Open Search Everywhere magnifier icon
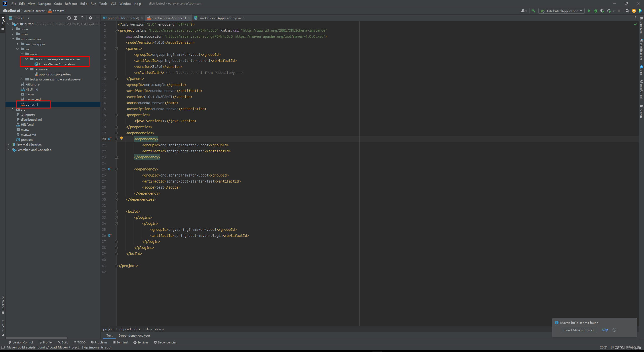Viewport: 644px width, 352px height. [x=627, y=11]
